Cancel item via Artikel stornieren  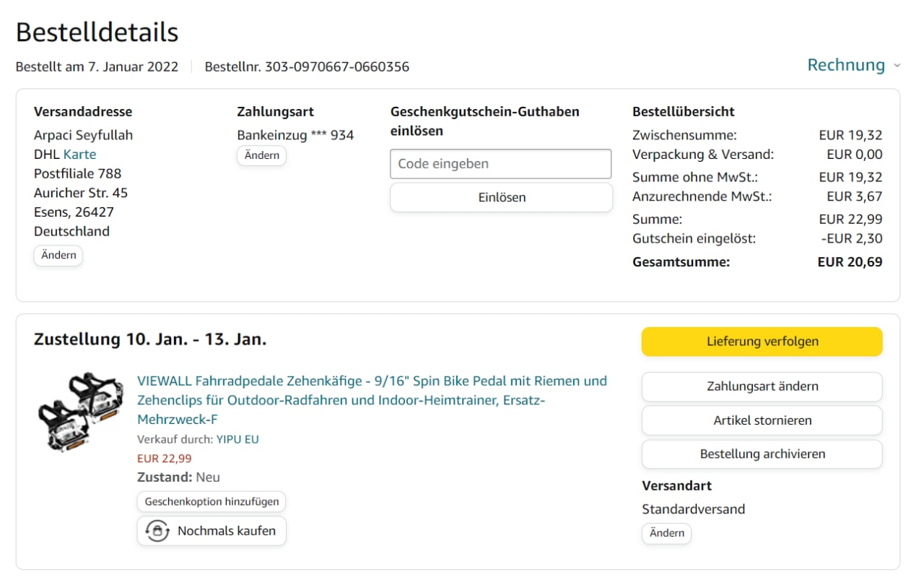coord(762,420)
